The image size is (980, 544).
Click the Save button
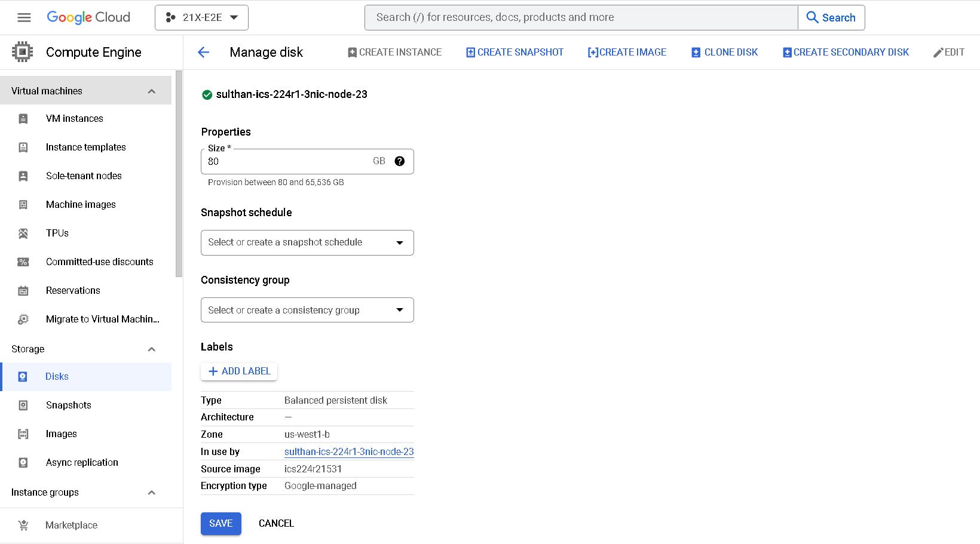(x=220, y=524)
